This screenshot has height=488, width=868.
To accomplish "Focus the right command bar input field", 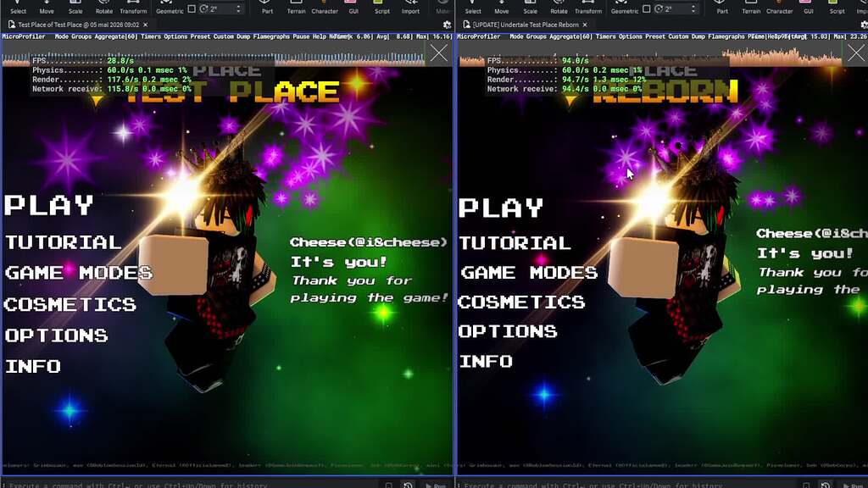I will pos(628,485).
